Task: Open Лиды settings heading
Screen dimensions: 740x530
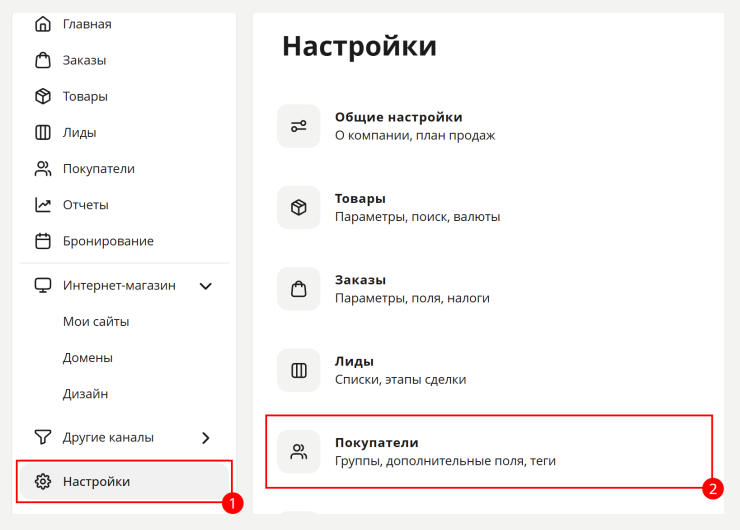Action: click(354, 362)
